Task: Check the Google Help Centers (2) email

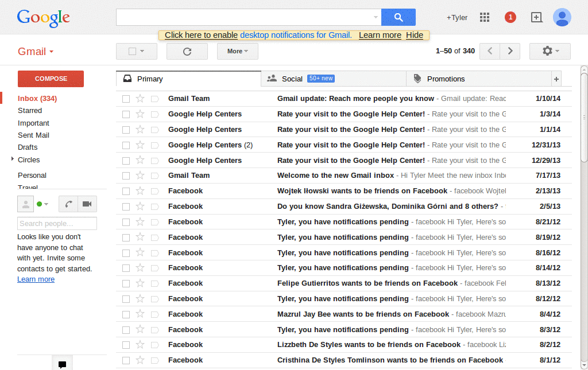Action: [x=126, y=145]
